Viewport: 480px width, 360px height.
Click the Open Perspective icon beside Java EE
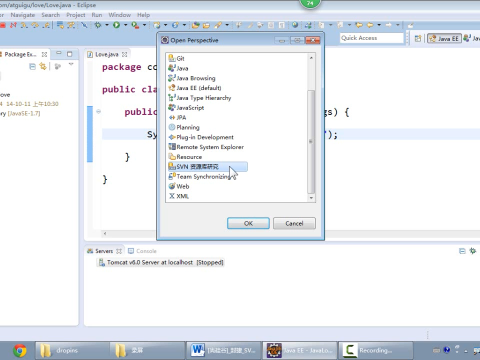[x=418, y=38]
